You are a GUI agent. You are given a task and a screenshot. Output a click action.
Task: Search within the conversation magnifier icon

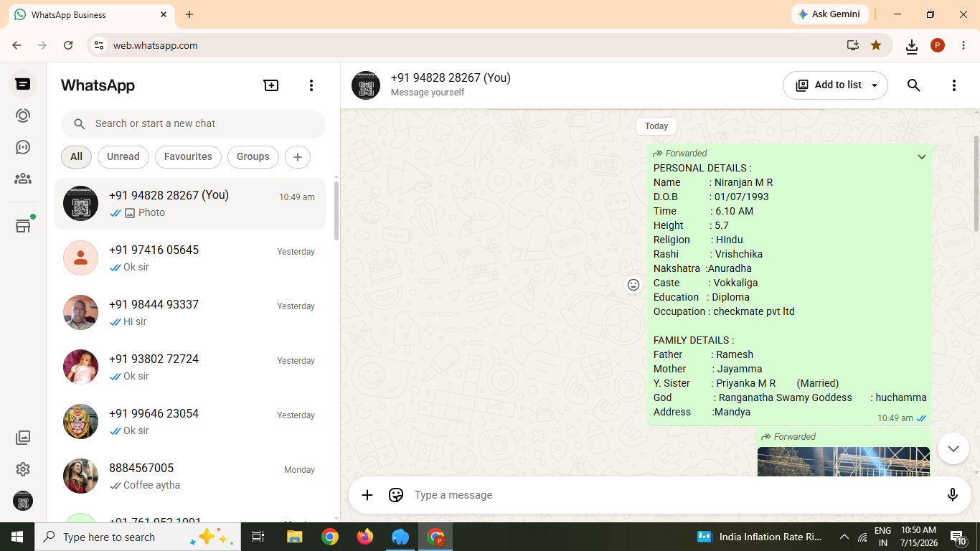(x=913, y=85)
